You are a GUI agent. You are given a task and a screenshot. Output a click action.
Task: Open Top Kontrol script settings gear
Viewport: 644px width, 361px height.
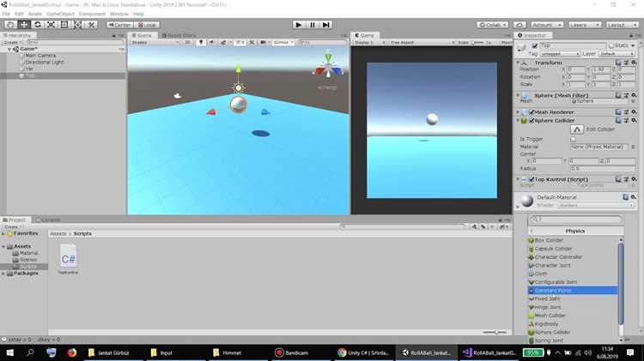tap(634, 179)
